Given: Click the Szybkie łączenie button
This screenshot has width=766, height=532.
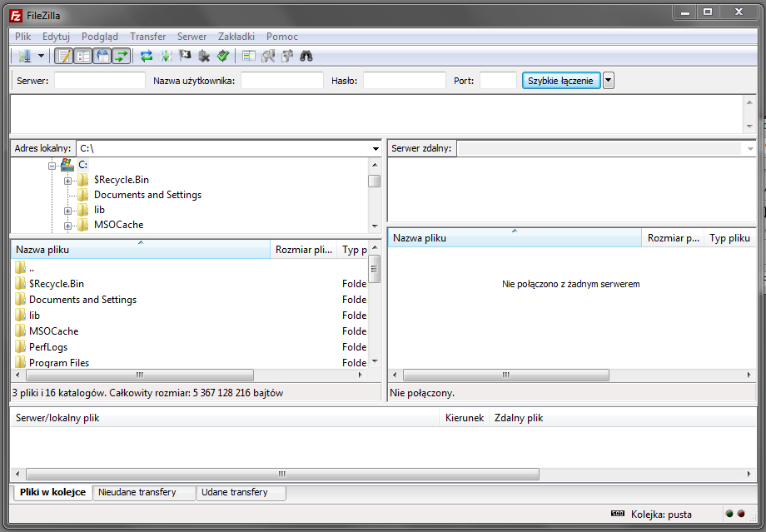Looking at the screenshot, I should pyautogui.click(x=561, y=81).
